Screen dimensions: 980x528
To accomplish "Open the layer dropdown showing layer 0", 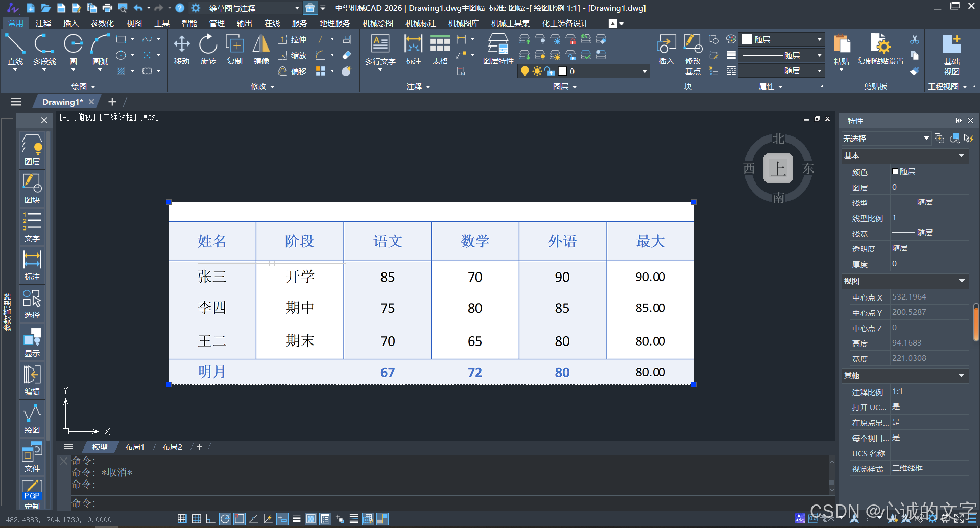I will [x=583, y=71].
